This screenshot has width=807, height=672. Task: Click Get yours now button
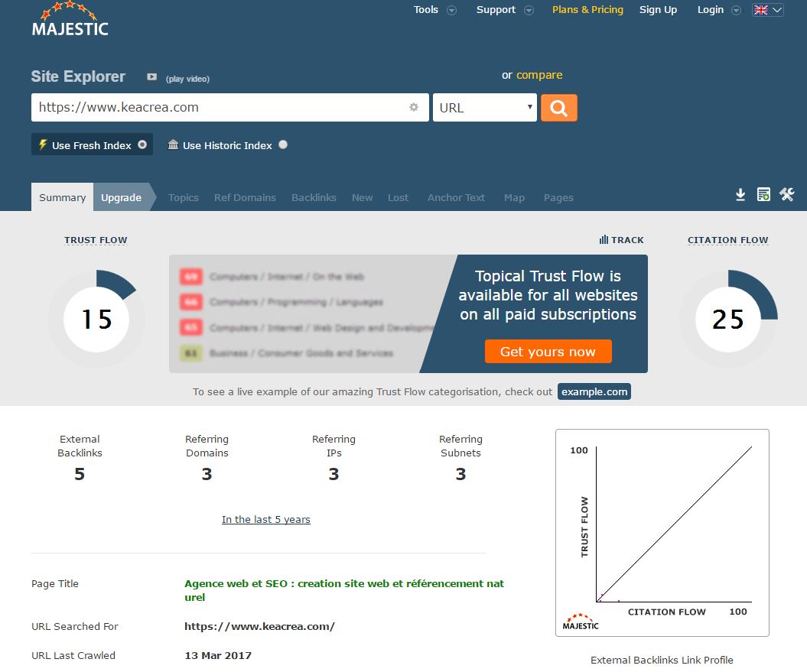(548, 352)
